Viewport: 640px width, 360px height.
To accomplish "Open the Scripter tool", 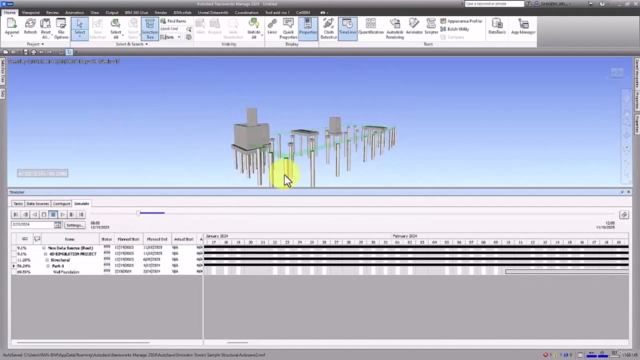I will [431, 27].
